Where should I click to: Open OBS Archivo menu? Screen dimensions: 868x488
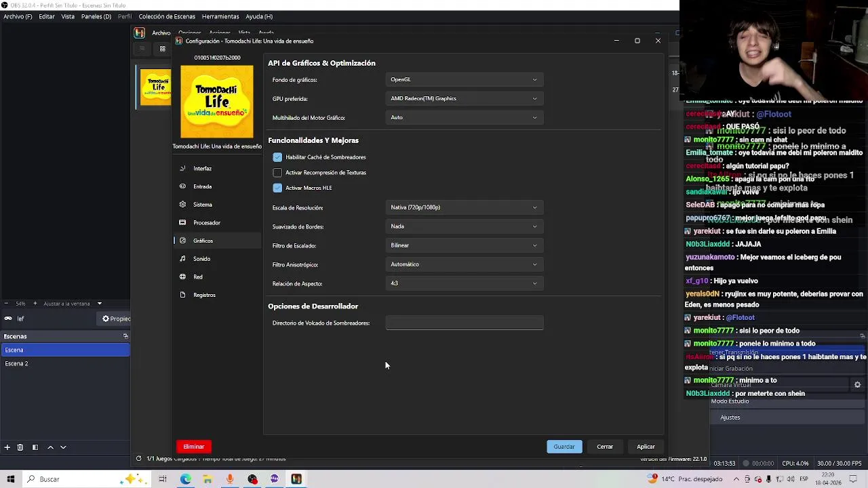coord(18,16)
